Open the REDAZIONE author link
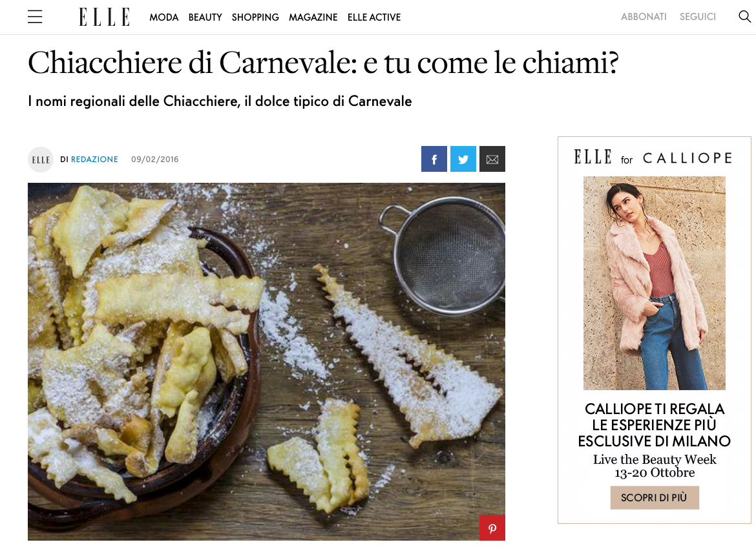Viewport: 756px width, 551px height. click(94, 160)
